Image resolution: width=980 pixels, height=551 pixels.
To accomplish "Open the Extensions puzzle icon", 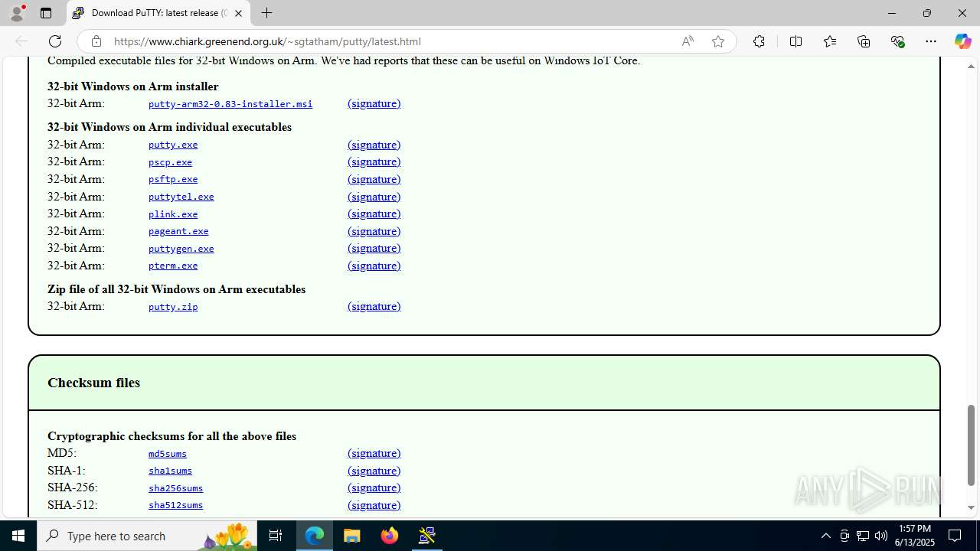I will (x=759, y=41).
